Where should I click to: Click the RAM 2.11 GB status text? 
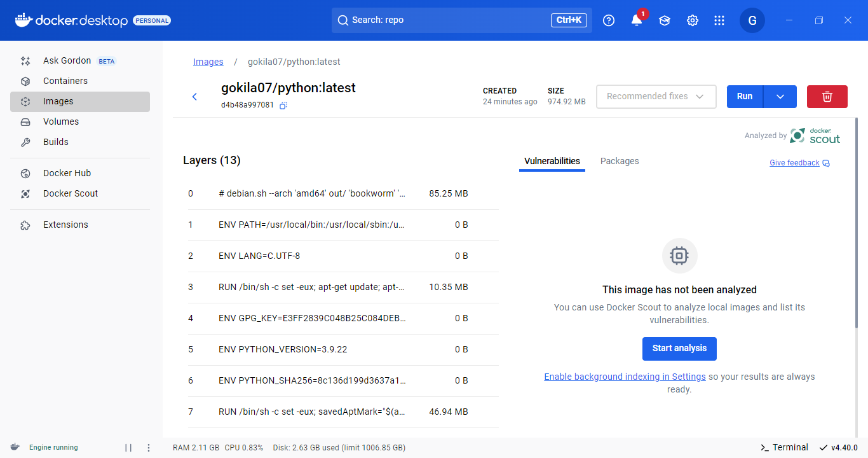pos(196,448)
